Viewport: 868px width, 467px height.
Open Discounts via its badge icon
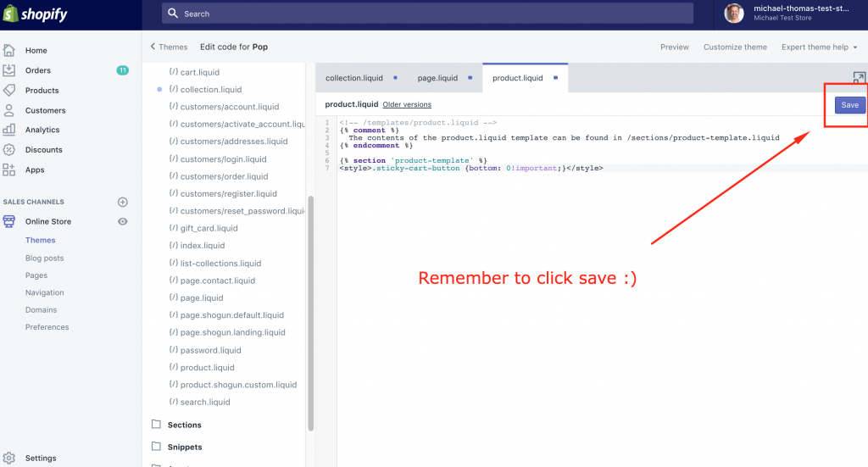(9, 150)
